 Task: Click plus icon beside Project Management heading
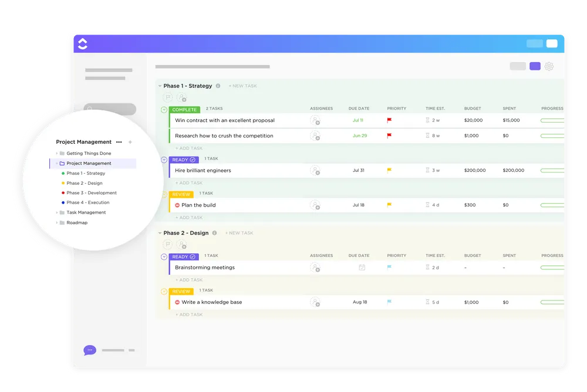pos(130,142)
